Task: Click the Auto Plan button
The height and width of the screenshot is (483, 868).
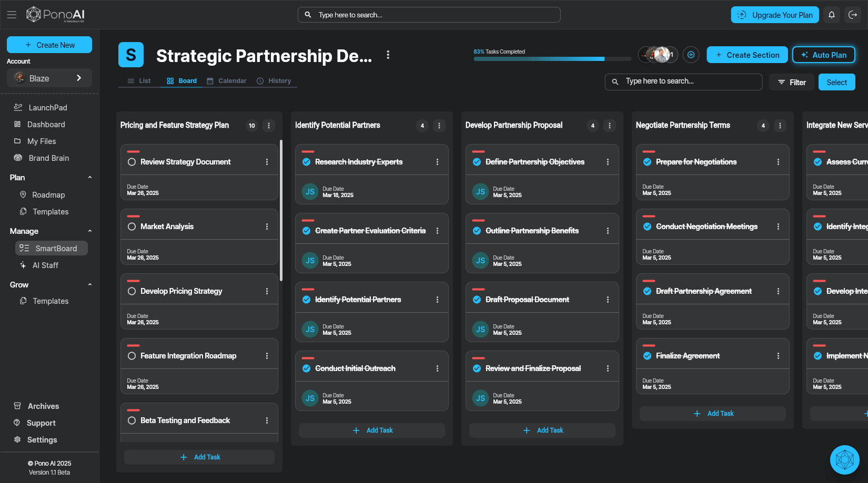Action: point(824,55)
